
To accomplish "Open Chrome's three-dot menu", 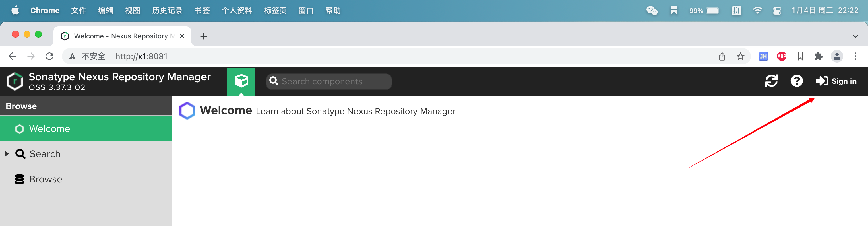I will [855, 56].
